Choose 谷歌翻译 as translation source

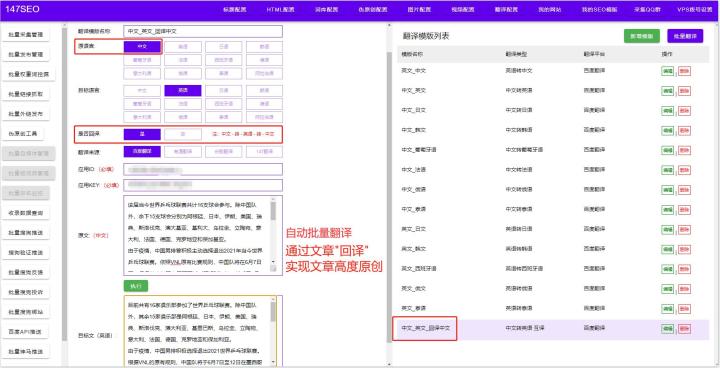pos(224,152)
